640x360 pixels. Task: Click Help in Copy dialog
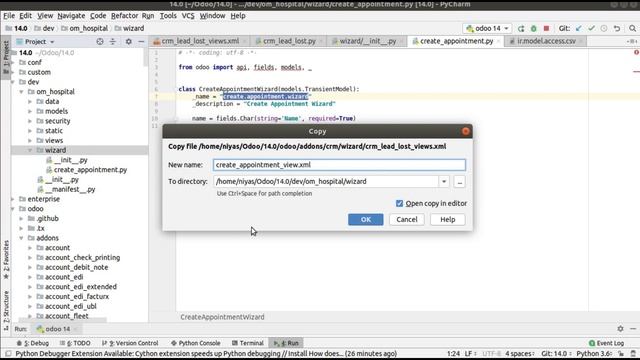(x=448, y=220)
